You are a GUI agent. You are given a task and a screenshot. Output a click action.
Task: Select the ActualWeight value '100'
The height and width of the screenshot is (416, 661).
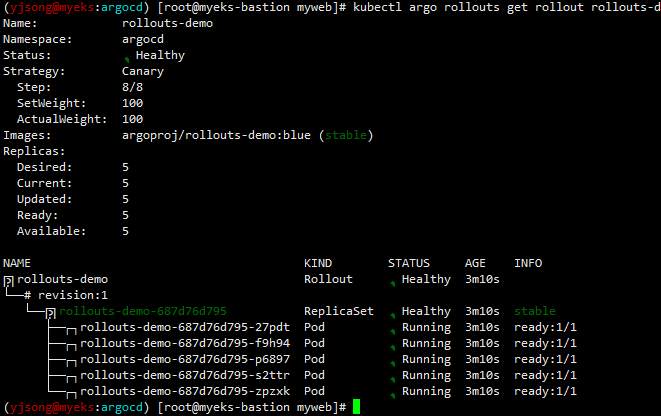click(x=132, y=119)
